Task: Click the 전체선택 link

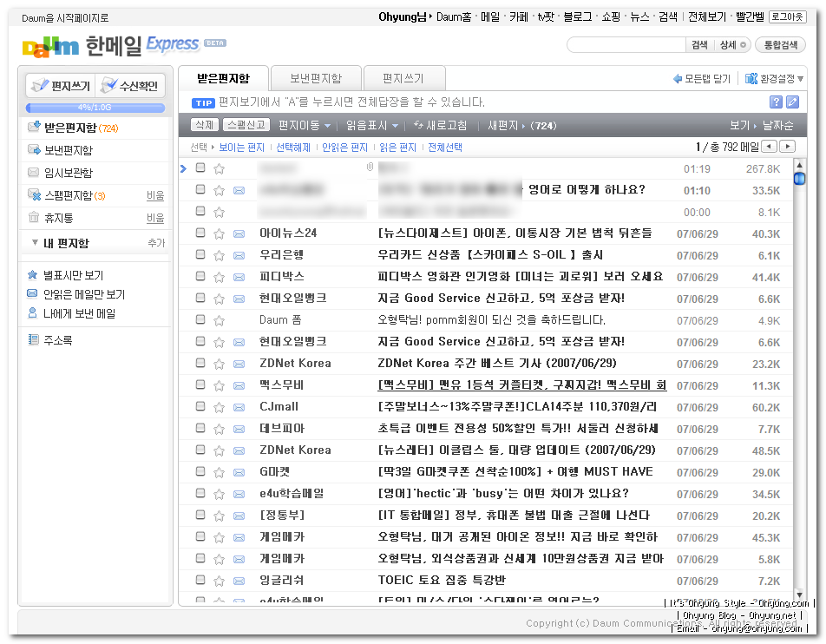Action: pos(444,148)
